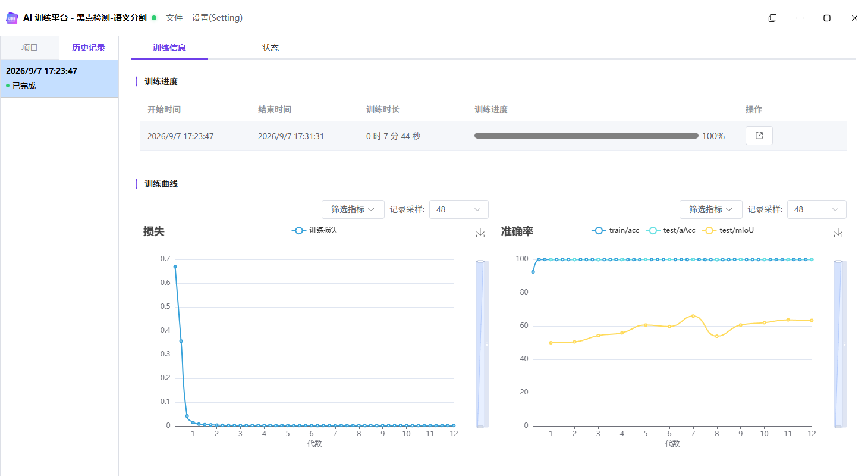The height and width of the screenshot is (476, 868).
Task: Maximize the application window
Action: [826, 18]
